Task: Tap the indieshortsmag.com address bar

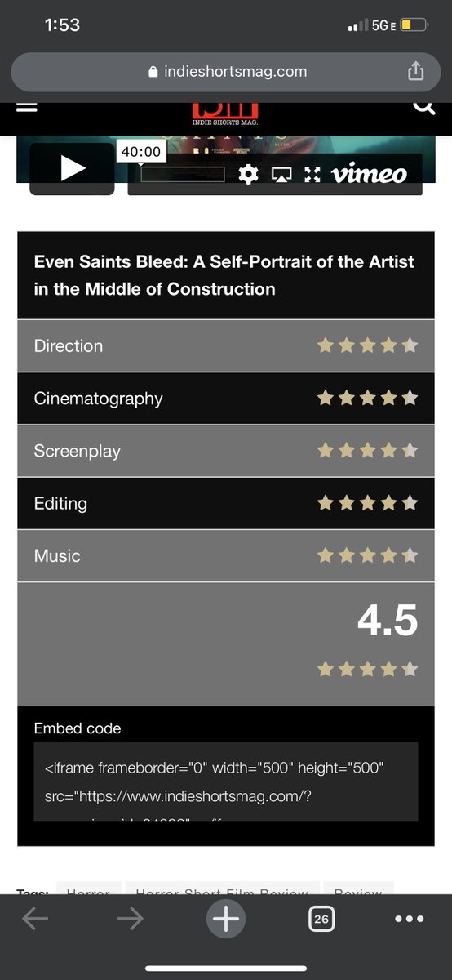Action: coord(226,72)
